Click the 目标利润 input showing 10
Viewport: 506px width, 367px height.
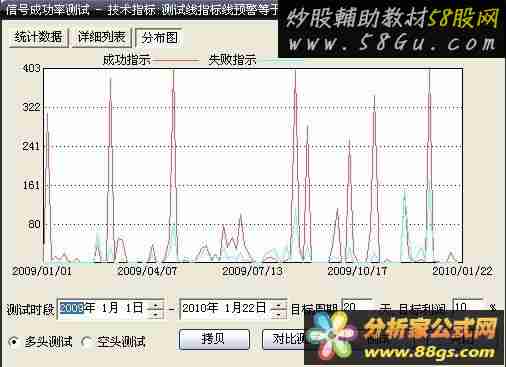tap(467, 306)
